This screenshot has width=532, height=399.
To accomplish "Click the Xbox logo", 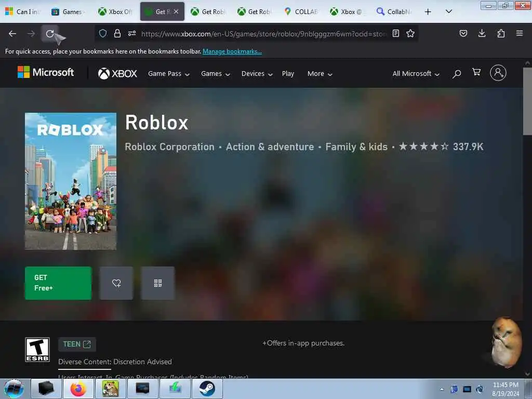I will click(117, 74).
